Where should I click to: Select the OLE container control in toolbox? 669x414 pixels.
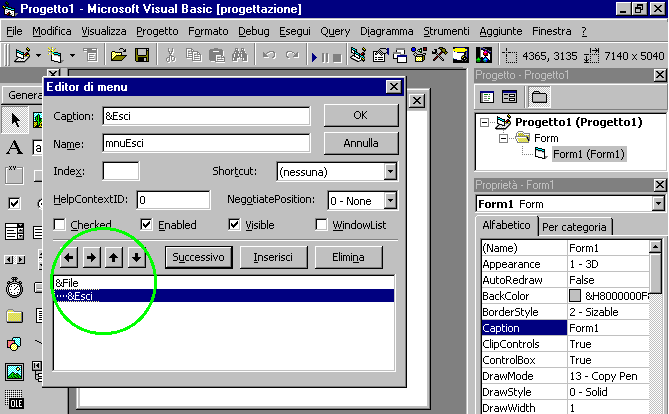[x=14, y=399]
